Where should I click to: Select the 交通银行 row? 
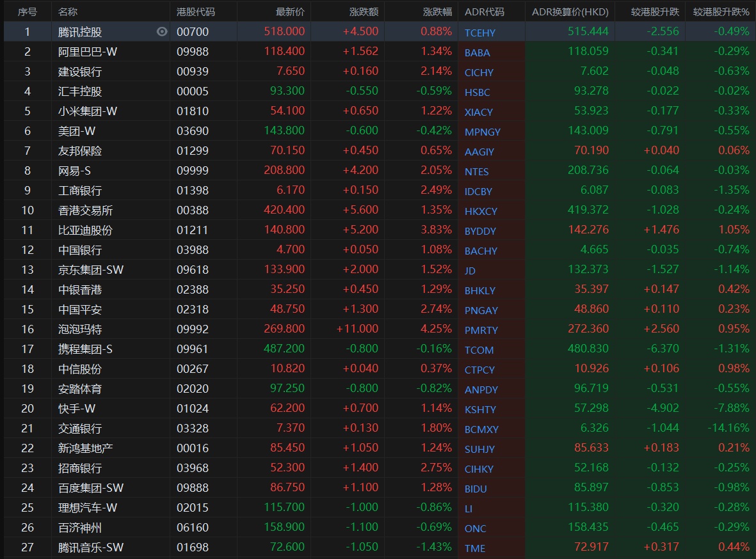pyautogui.click(x=80, y=428)
